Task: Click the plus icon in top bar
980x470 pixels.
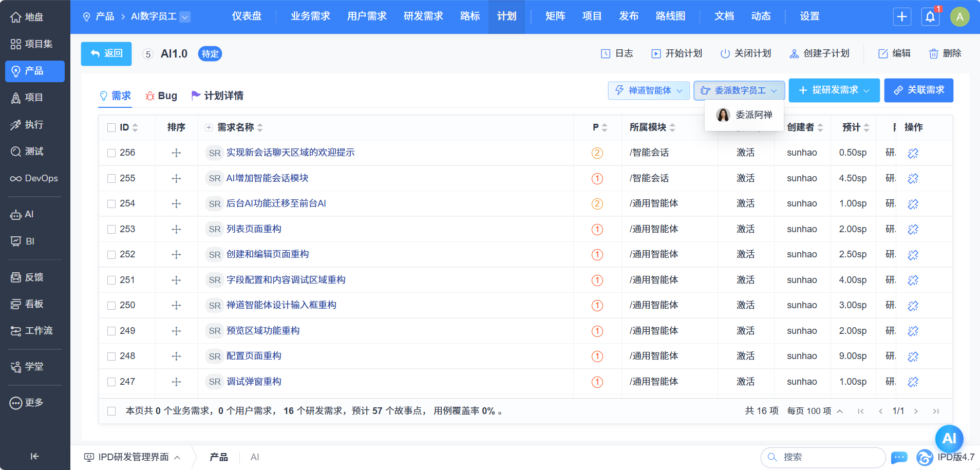Action: [902, 17]
